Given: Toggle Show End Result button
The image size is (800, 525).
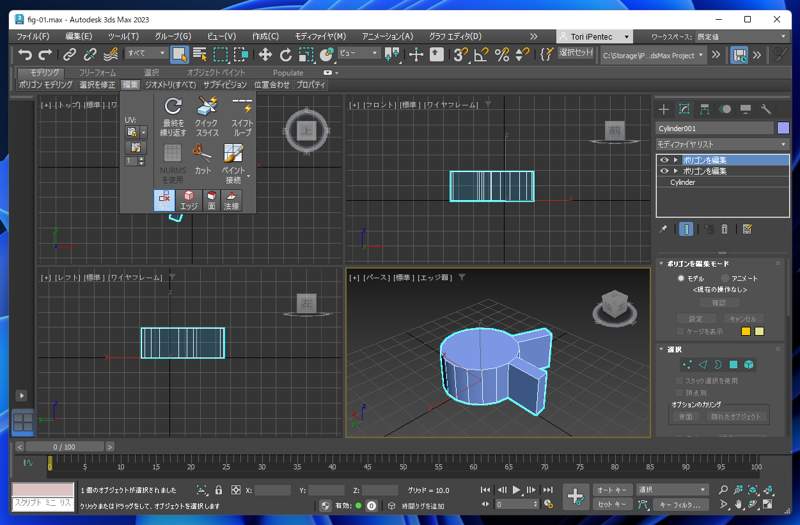Looking at the screenshot, I should tap(686, 229).
